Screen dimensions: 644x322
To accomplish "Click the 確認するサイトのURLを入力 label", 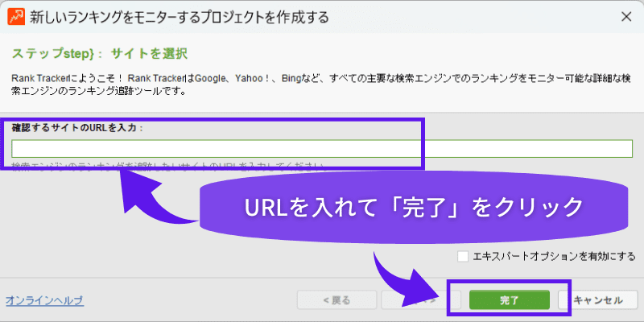I will pos(76,128).
